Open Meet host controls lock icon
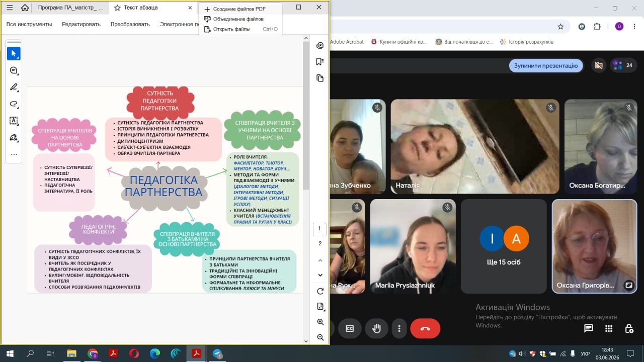Viewport: 644px width, 362px height. 629,329
